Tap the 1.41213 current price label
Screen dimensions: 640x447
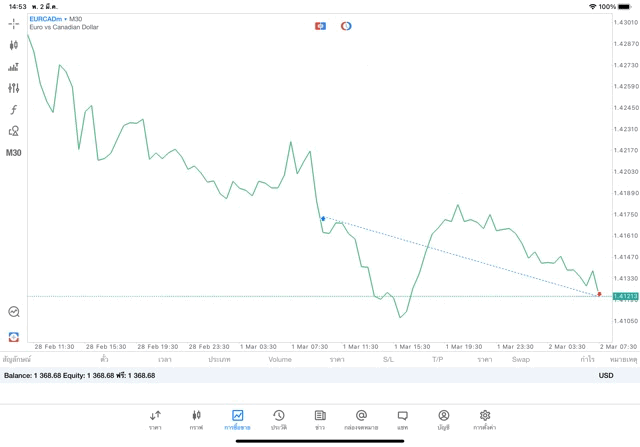point(626,296)
